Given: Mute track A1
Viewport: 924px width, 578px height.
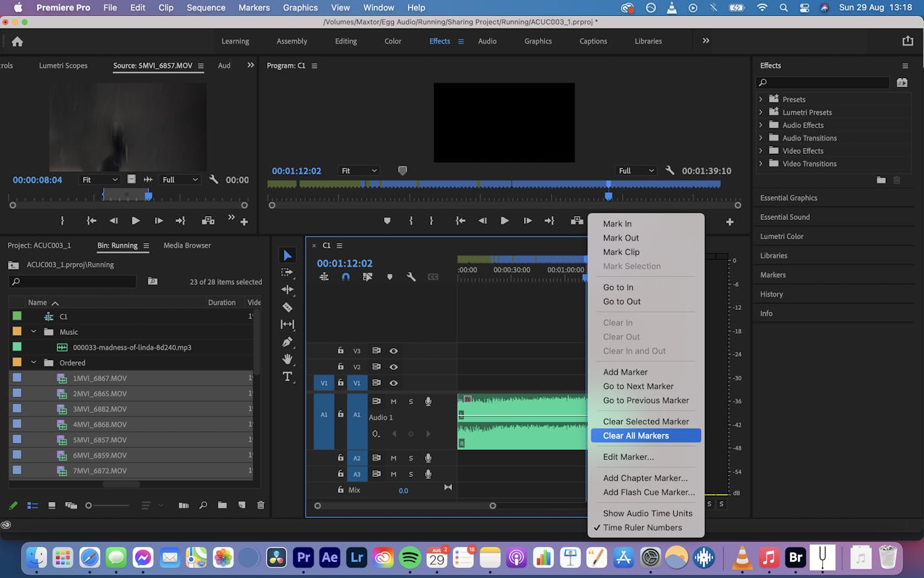Looking at the screenshot, I should [x=393, y=401].
